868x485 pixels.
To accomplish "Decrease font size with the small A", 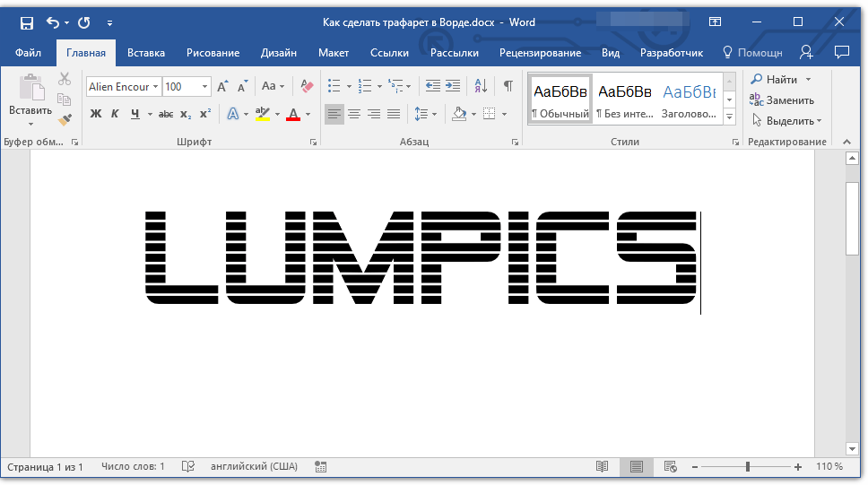I will point(242,86).
